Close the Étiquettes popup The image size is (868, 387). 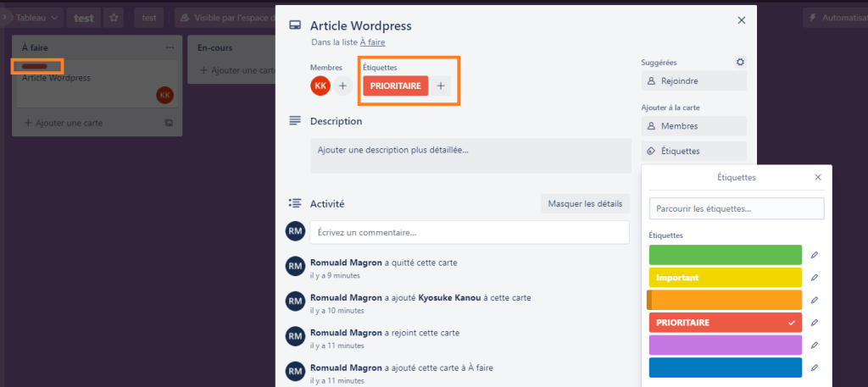(818, 178)
